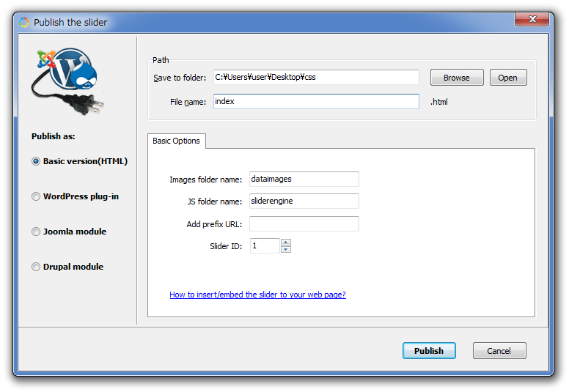Screen dimensions: 569x392
Task: Click the Slider ID value box
Action: [x=265, y=246]
